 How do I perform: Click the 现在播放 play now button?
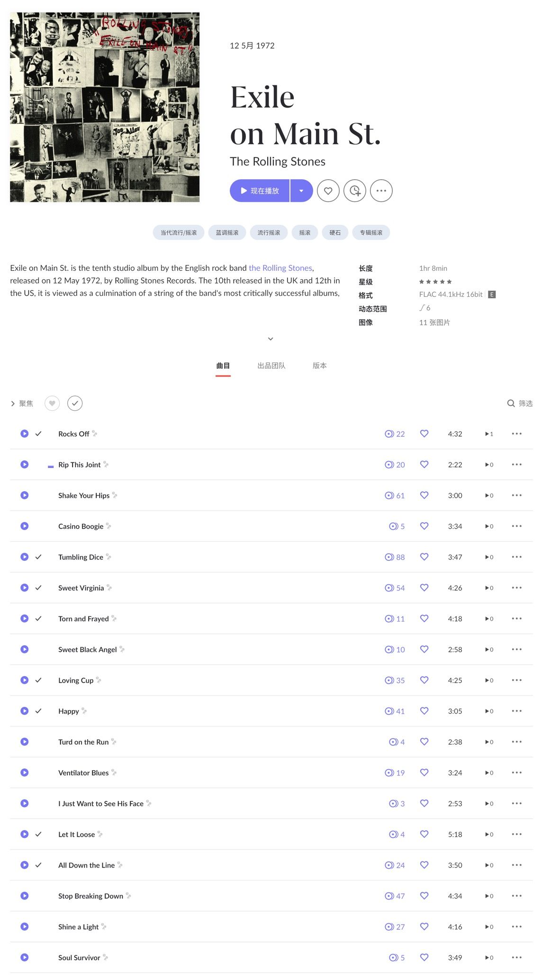260,191
